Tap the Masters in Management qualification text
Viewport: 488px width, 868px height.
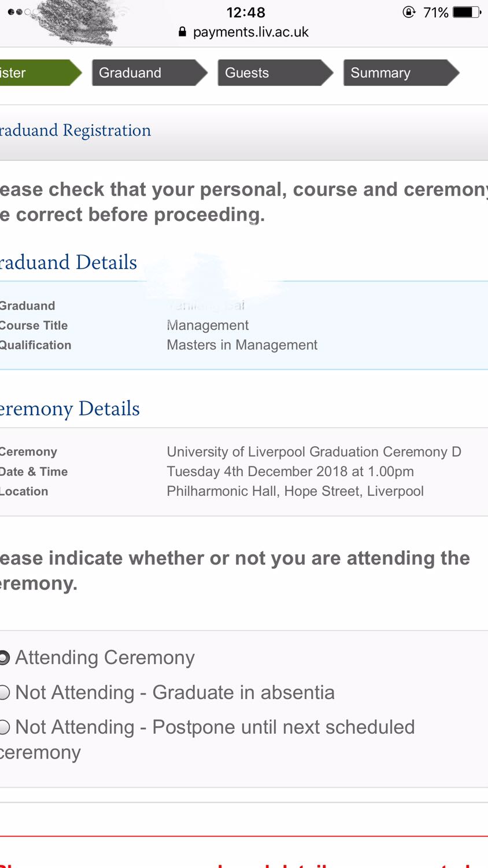[242, 345]
